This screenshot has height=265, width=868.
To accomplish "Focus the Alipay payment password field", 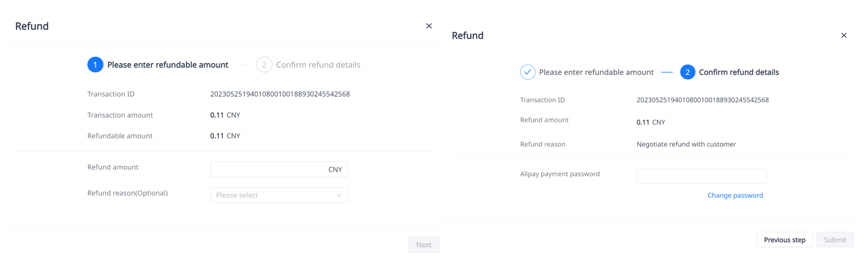I will tap(702, 176).
